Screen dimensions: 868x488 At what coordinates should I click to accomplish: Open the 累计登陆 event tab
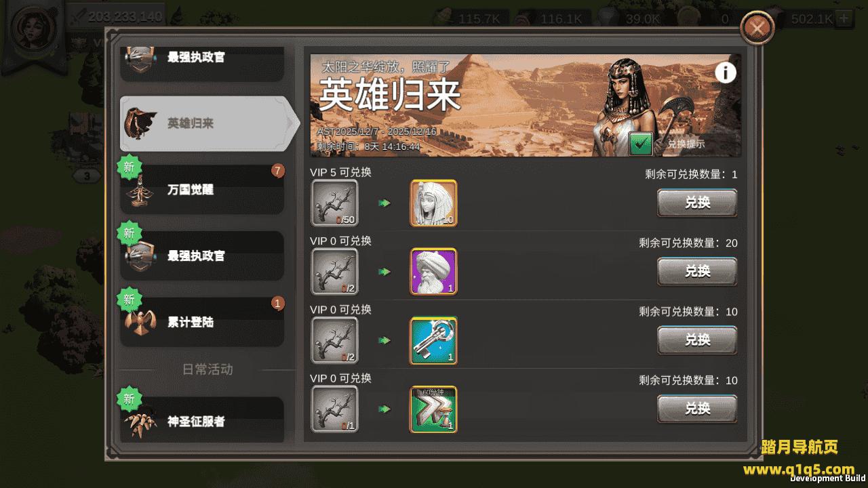(202, 322)
